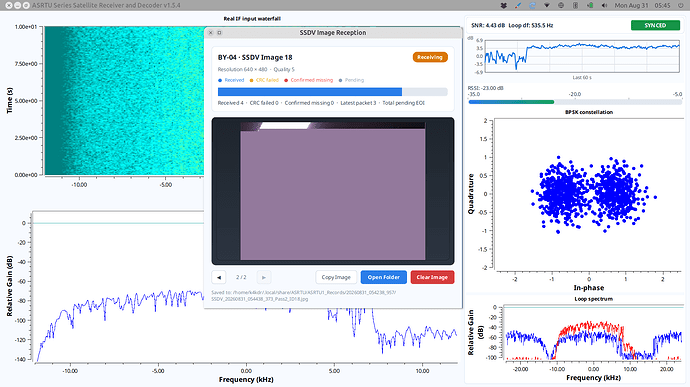The height and width of the screenshot is (387, 690).
Task: Click the blue circular arrow tray icon
Action: click(532, 5)
